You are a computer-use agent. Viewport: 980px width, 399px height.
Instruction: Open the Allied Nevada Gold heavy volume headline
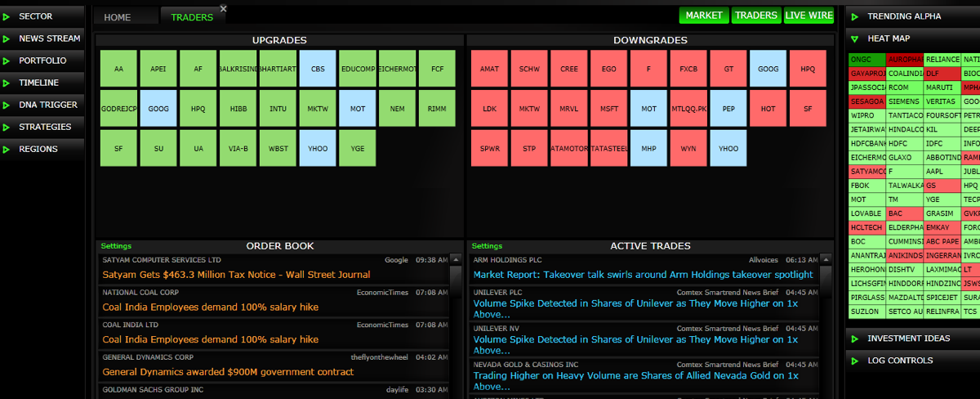(636, 380)
